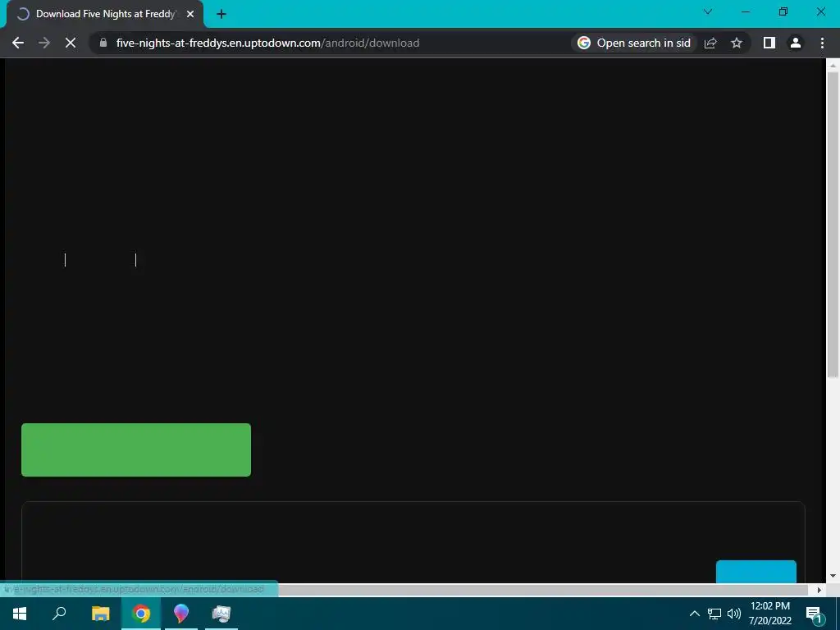Viewport: 840px width, 630px height.
Task: Open network status tray icon
Action: click(x=714, y=614)
